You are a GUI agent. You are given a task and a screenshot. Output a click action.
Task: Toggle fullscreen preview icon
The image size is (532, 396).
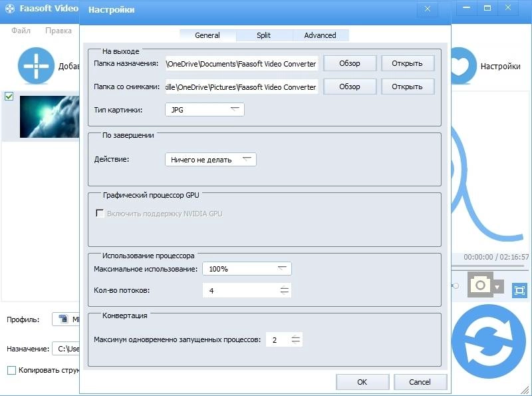pyautogui.click(x=519, y=290)
